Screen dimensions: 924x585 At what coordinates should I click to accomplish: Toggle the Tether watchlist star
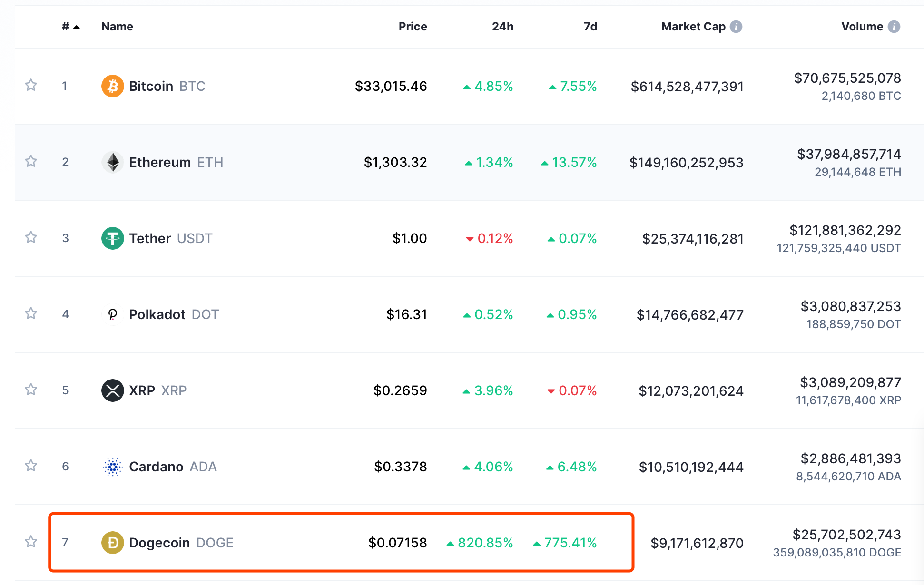coord(31,237)
